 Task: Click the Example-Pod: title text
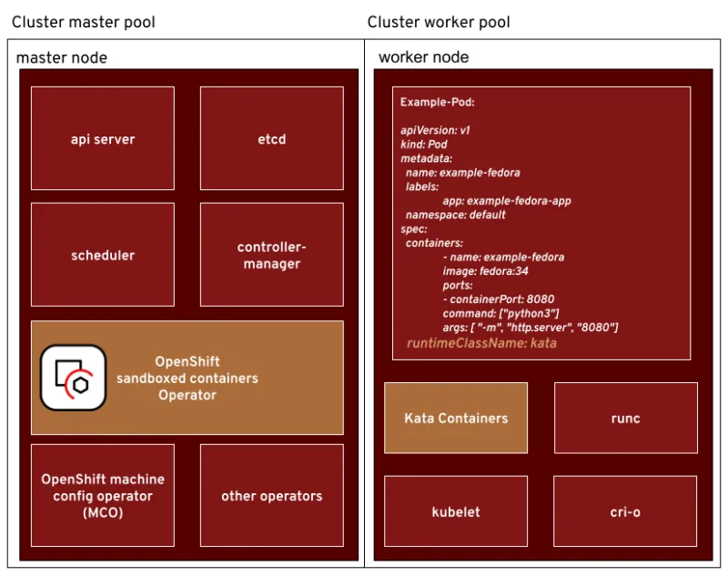click(x=438, y=102)
